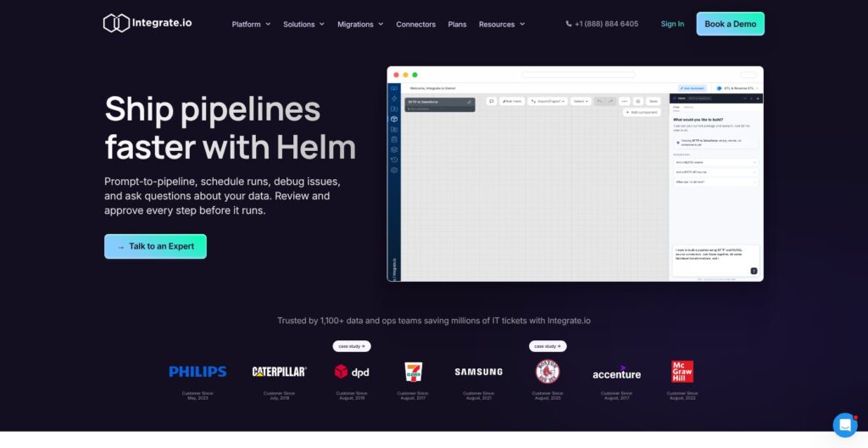Click 'Customer Since' text under McGraw Hill
Viewport: 868px width, 448px height.
[x=682, y=395]
